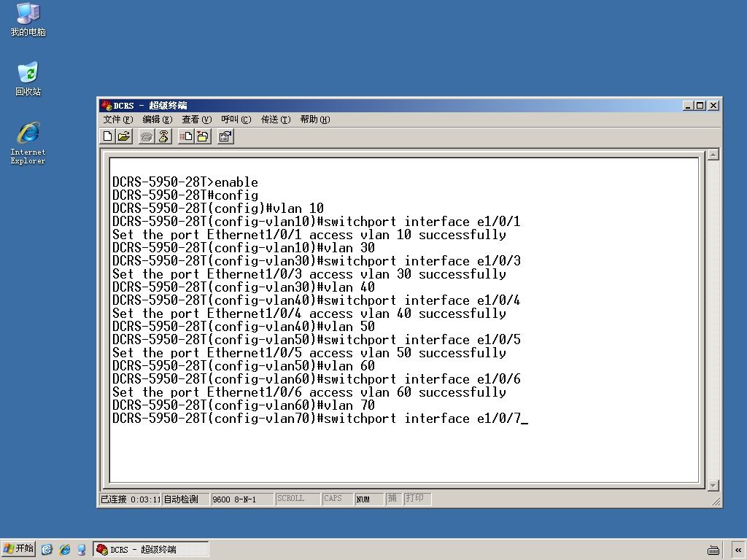This screenshot has height=560, width=747.
Task: Open the 编辑(E) menu
Action: (158, 120)
